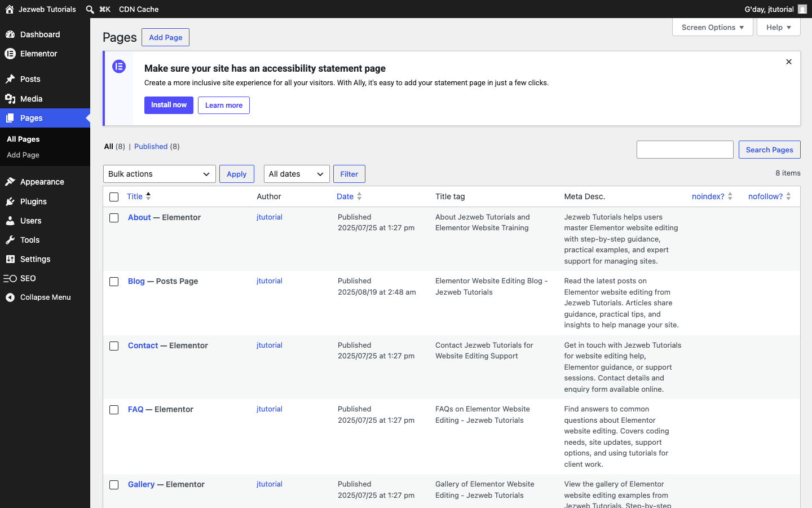This screenshot has height=508, width=812.
Task: Click the Pages icon in sidebar
Action: [10, 118]
